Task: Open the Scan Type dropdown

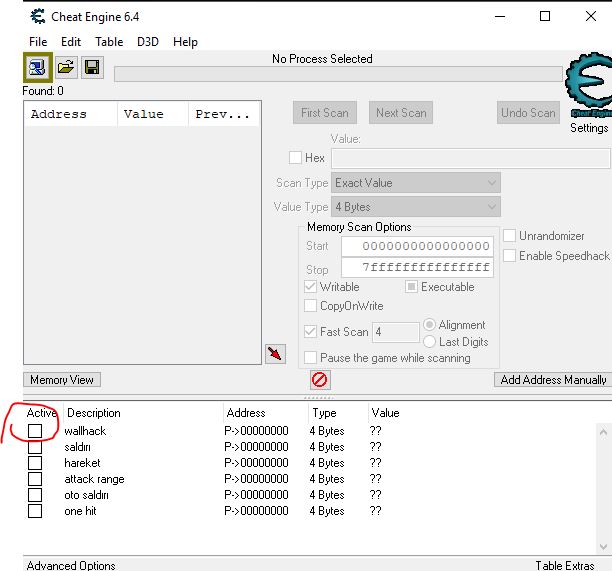Action: (416, 183)
